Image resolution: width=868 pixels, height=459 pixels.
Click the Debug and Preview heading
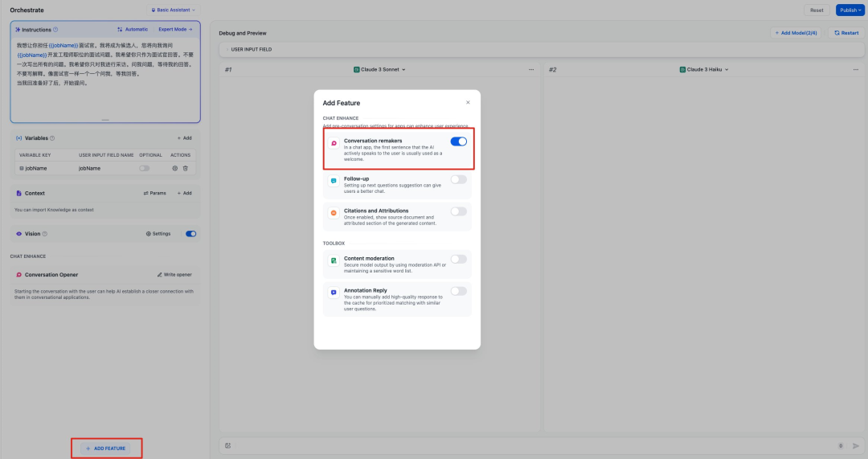243,33
